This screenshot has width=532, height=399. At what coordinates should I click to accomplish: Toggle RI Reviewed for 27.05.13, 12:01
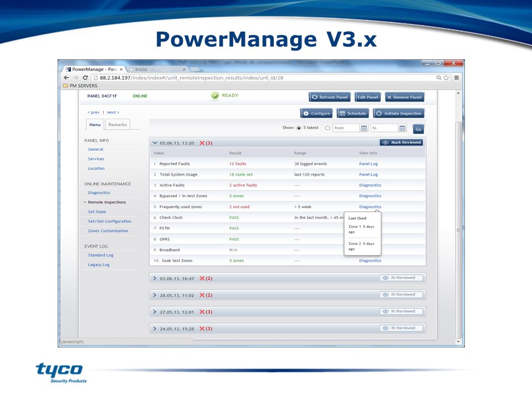(x=401, y=311)
